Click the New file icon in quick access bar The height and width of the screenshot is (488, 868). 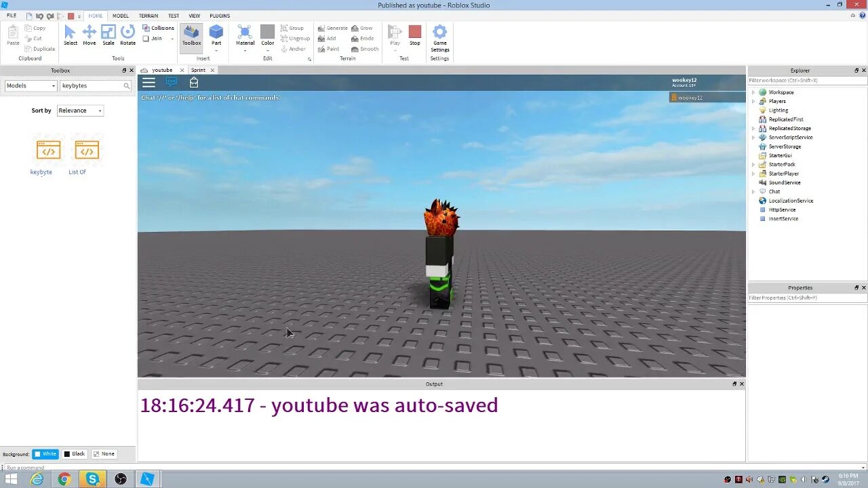[x=29, y=16]
